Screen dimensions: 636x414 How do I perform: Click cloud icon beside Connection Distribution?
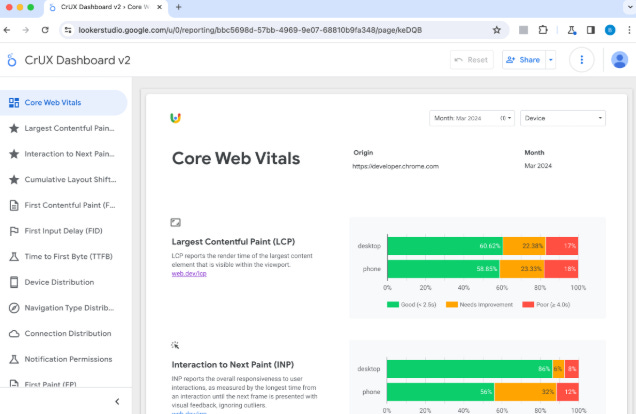tap(14, 333)
